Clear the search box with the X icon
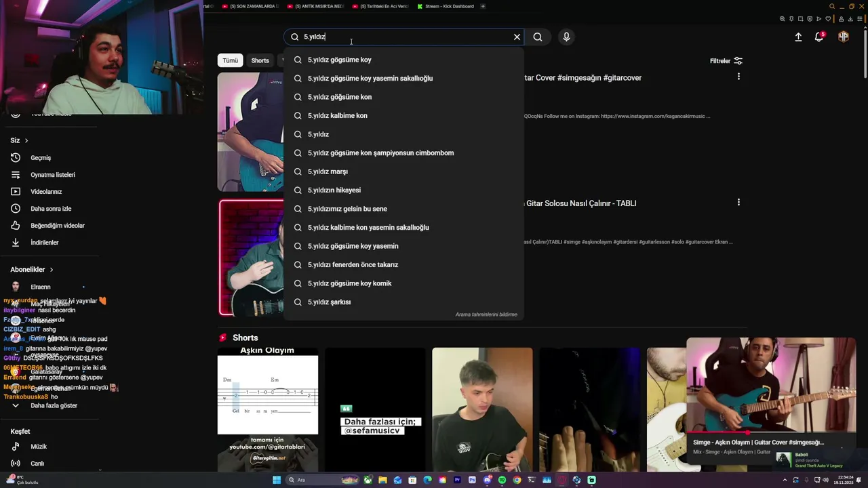 517,37
